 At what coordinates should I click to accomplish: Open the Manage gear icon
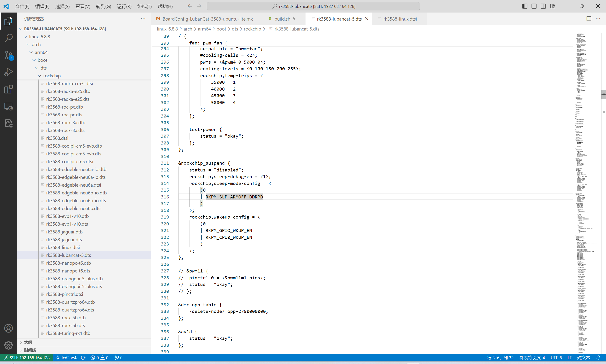tap(8, 345)
